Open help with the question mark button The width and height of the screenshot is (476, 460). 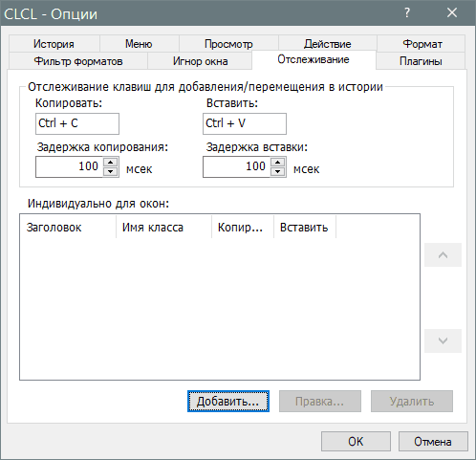coord(407,12)
